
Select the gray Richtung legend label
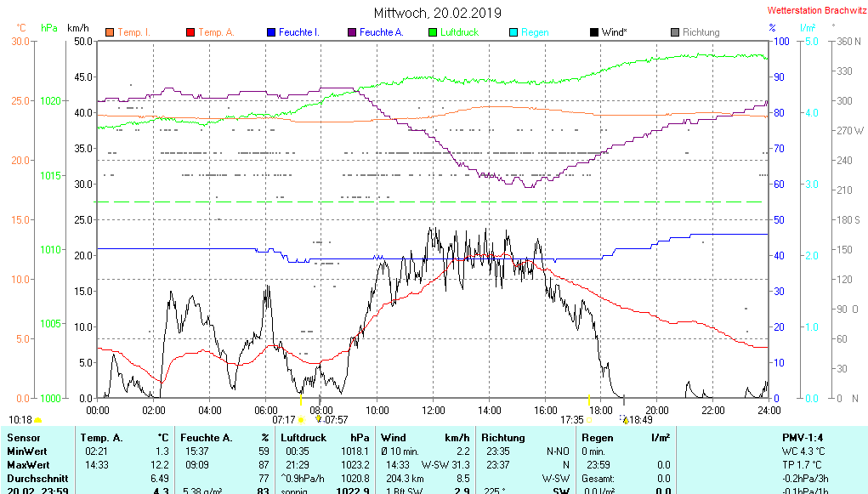pos(701,32)
